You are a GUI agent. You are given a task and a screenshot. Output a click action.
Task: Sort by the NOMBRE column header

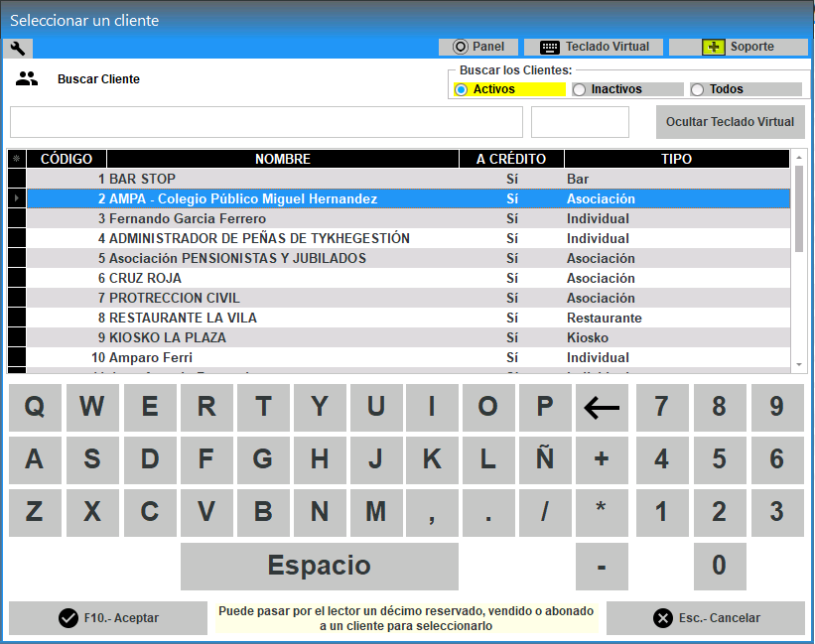pos(283,159)
